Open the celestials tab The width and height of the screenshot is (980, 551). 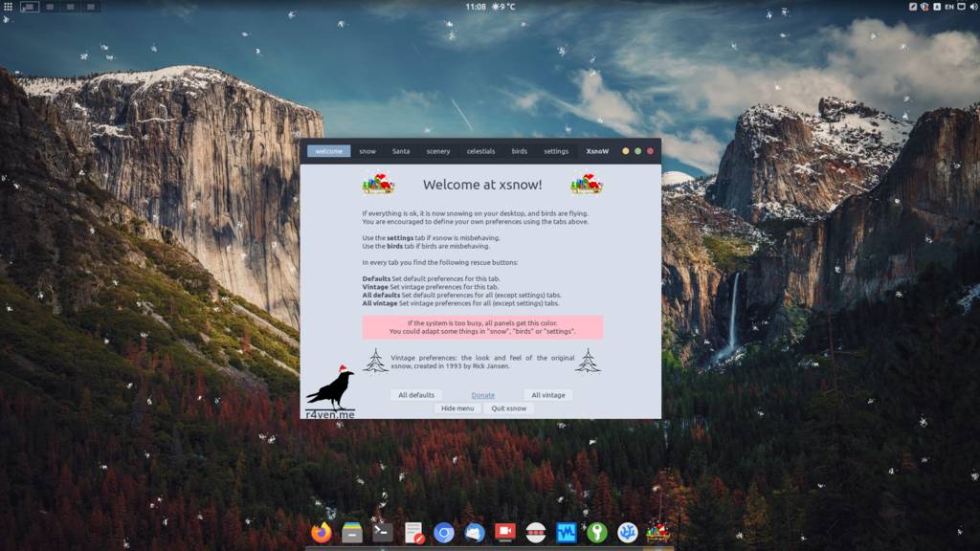click(x=479, y=151)
